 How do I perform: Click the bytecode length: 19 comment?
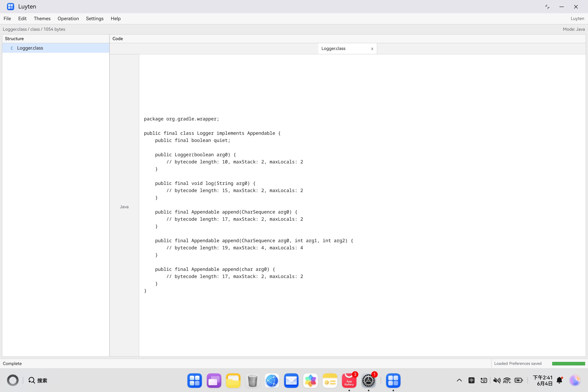[x=235, y=248]
